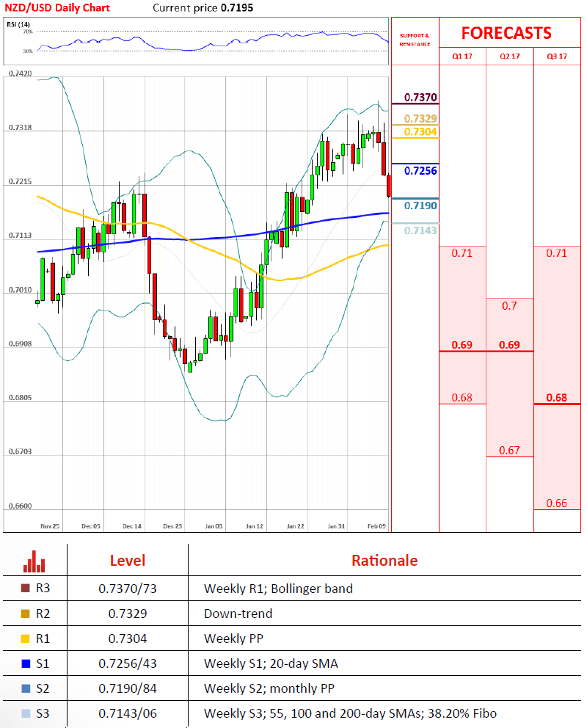Click the bold Q3 17 forecast 0.68
The height and width of the screenshot is (728, 587).
[557, 398]
